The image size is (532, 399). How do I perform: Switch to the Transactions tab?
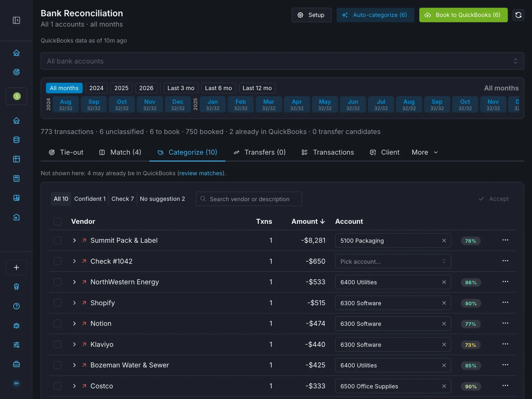[x=328, y=152]
